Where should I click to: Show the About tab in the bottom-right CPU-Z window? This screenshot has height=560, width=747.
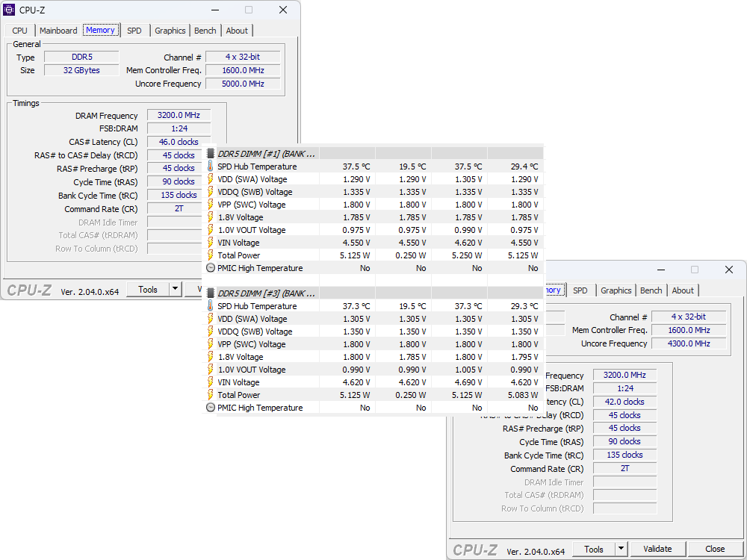pos(683,290)
